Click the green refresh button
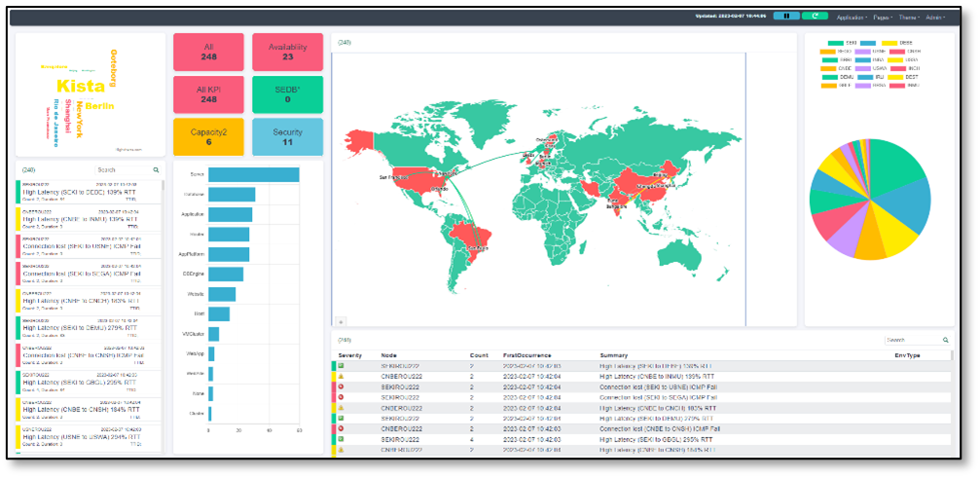 (815, 17)
